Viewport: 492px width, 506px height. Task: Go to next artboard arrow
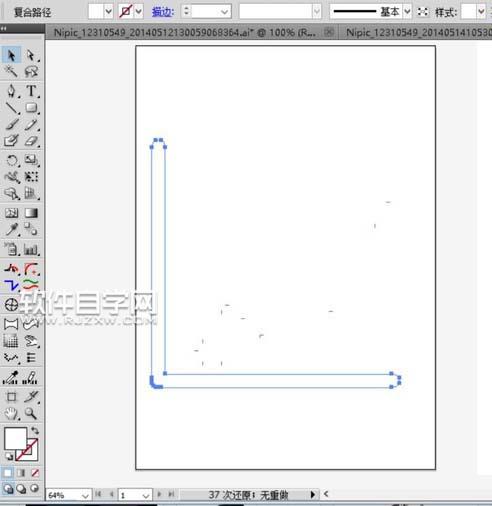point(159,494)
